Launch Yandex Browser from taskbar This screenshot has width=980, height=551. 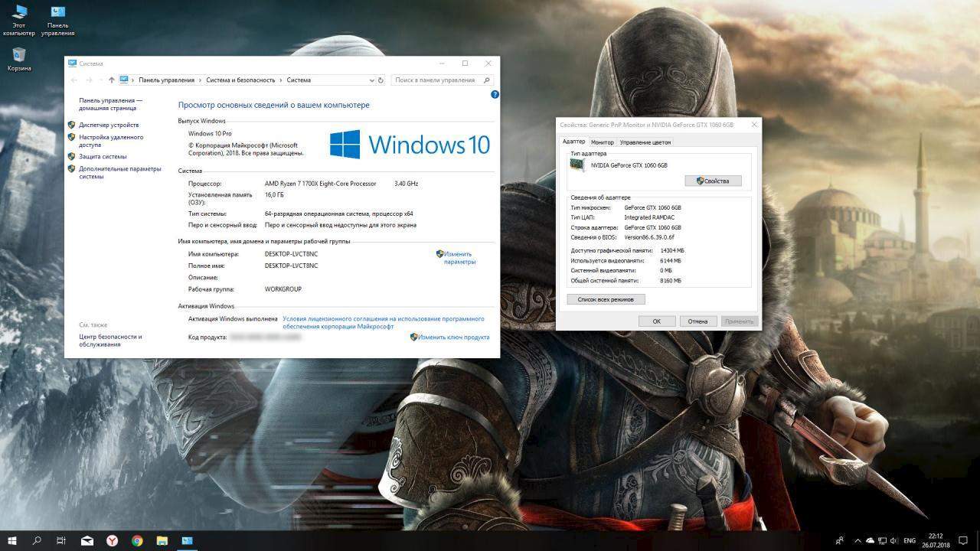click(112, 540)
